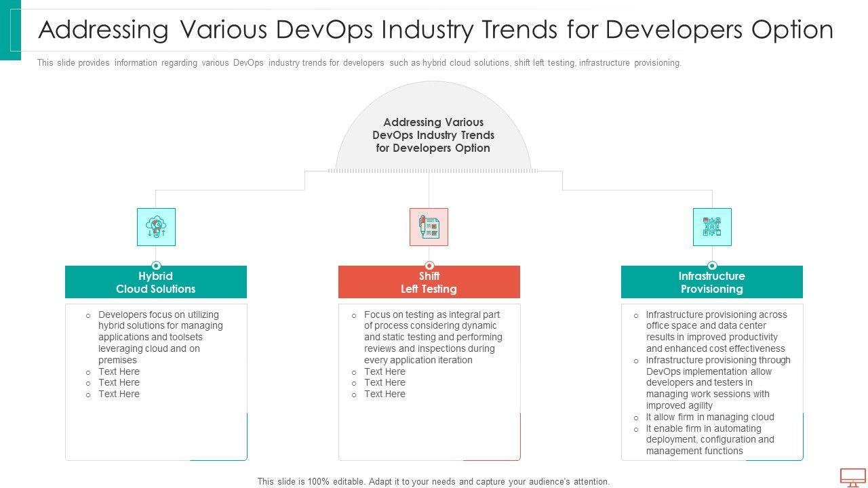
Task: Click last 'Text Here' in Shift Left Testing box
Action: click(x=384, y=394)
